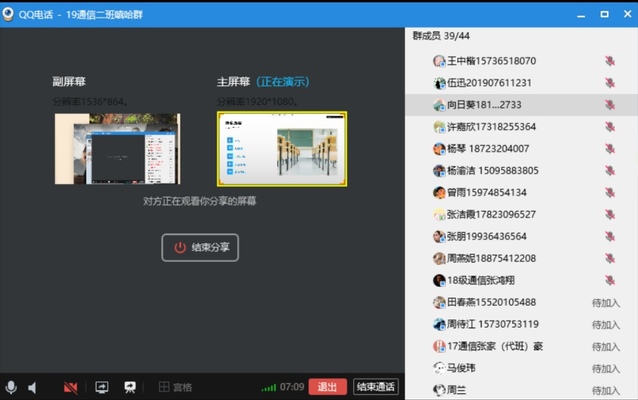Select the 副屏幕 secondary screen thumbnail
Viewport: 638px width, 400px height.
point(116,148)
